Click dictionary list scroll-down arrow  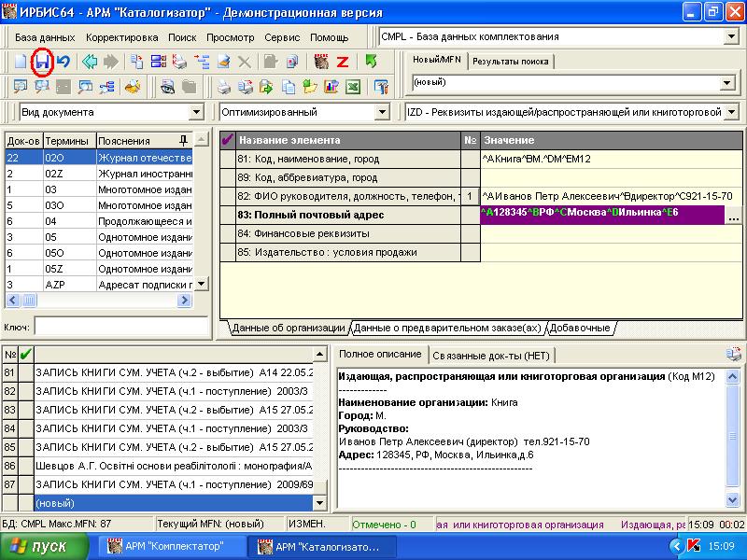[201, 284]
